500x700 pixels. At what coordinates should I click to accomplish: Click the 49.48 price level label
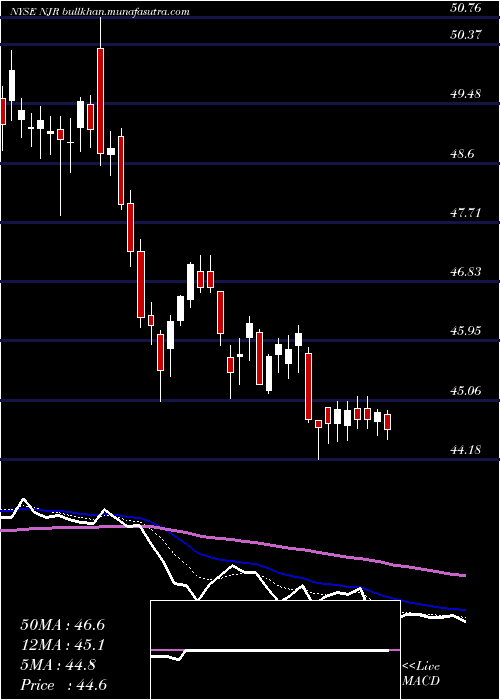[467, 94]
